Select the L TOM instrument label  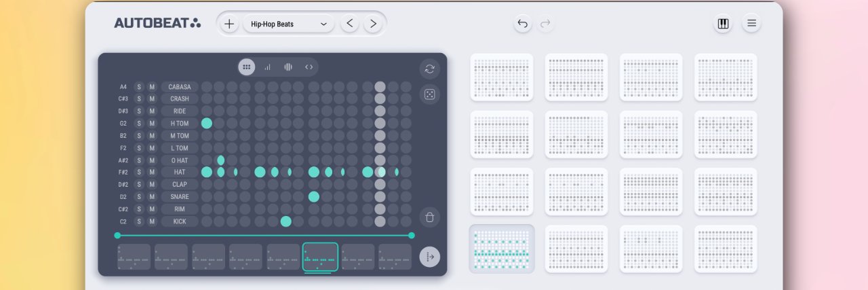tap(180, 148)
